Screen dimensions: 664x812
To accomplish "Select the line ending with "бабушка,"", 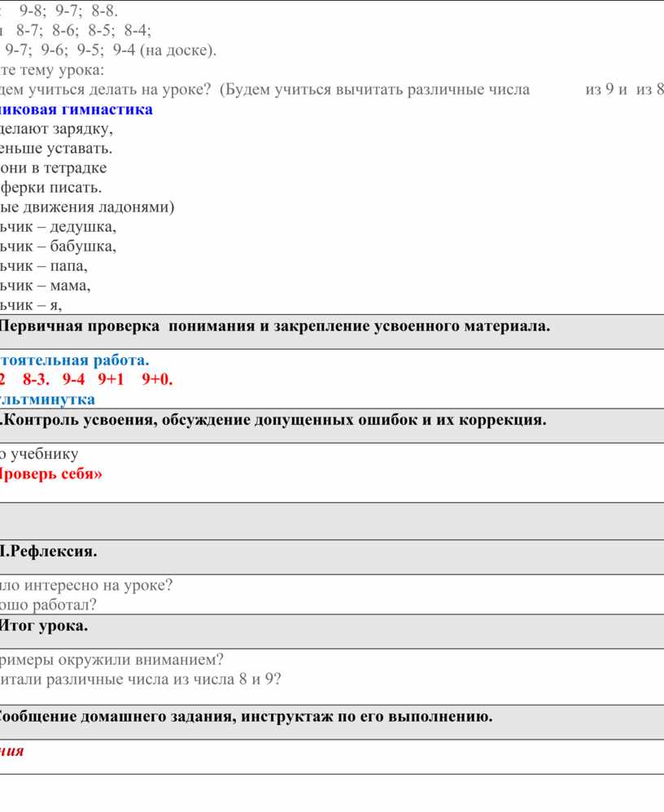I will 59,246.
